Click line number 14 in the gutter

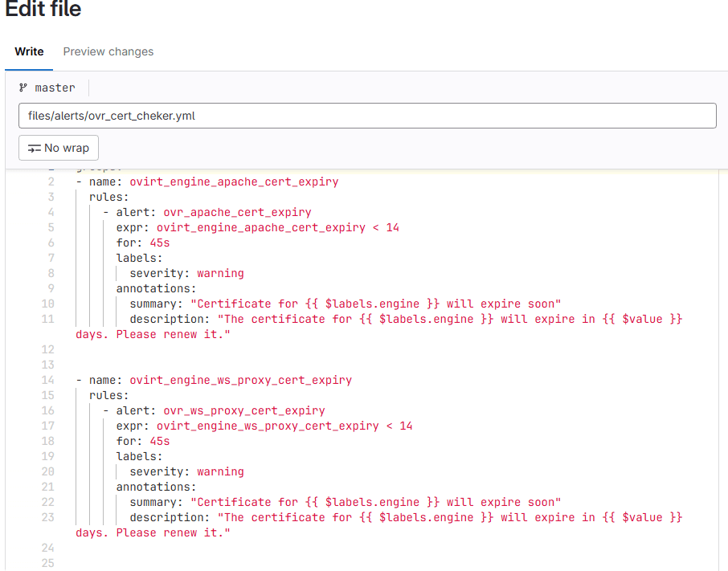(x=48, y=380)
